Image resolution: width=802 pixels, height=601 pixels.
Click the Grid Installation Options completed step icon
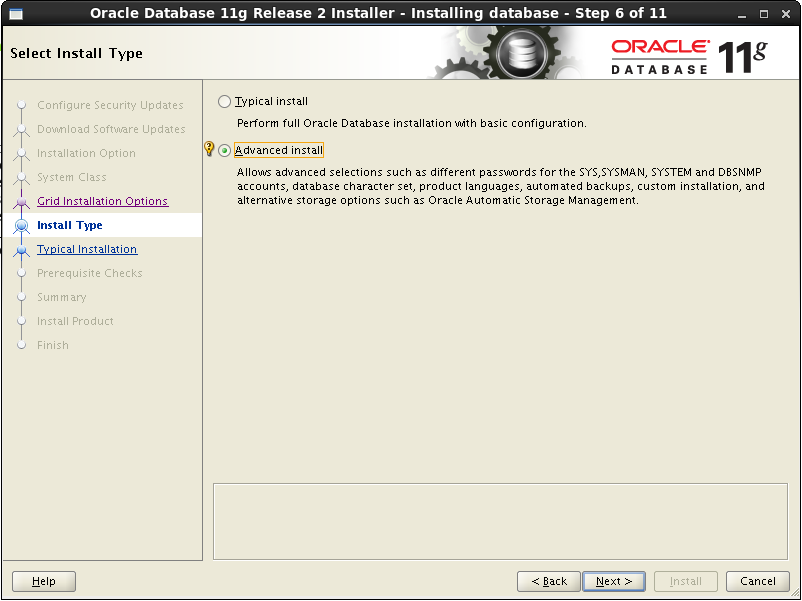[22, 201]
